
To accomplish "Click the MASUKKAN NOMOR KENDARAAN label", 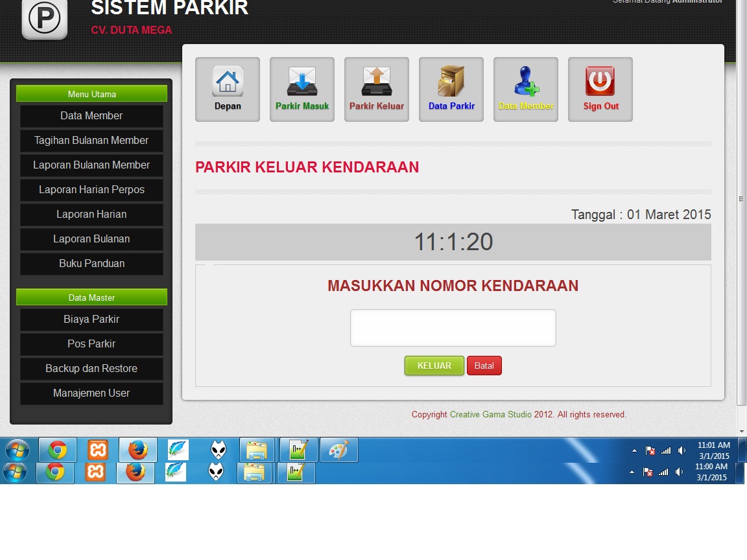I will point(453,286).
